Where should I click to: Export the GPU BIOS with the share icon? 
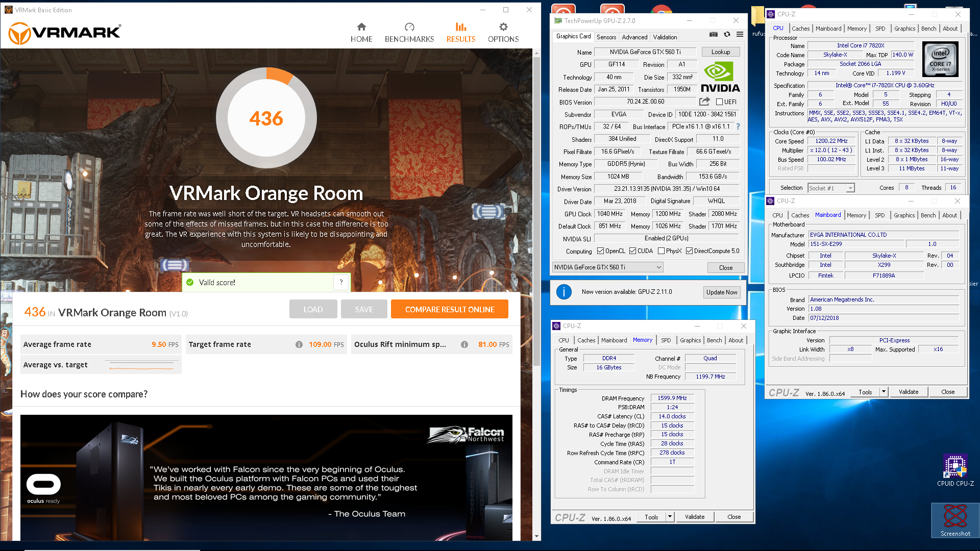704,102
